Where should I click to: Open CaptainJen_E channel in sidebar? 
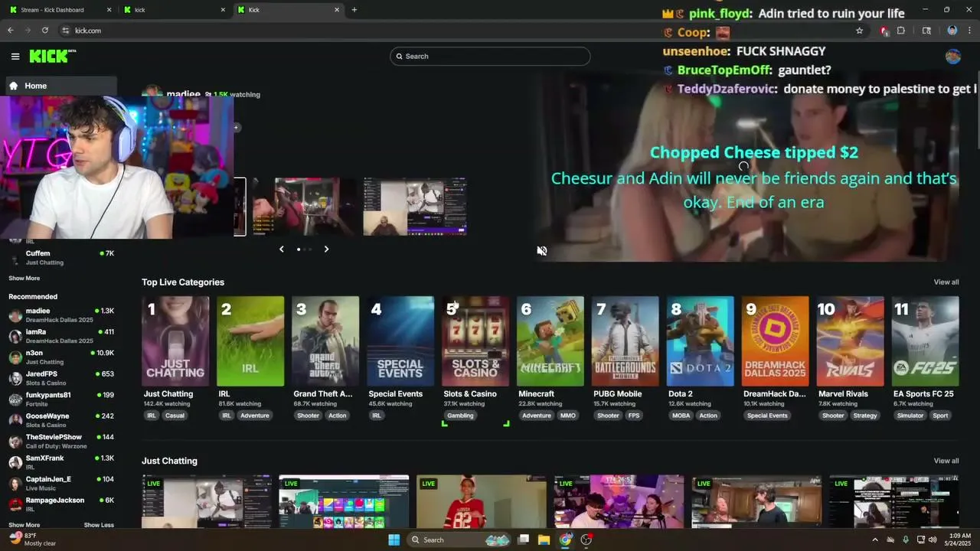[x=61, y=484]
